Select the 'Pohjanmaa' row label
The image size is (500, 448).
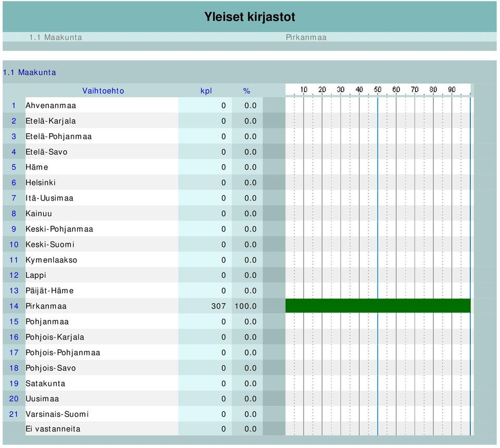[x=47, y=321]
